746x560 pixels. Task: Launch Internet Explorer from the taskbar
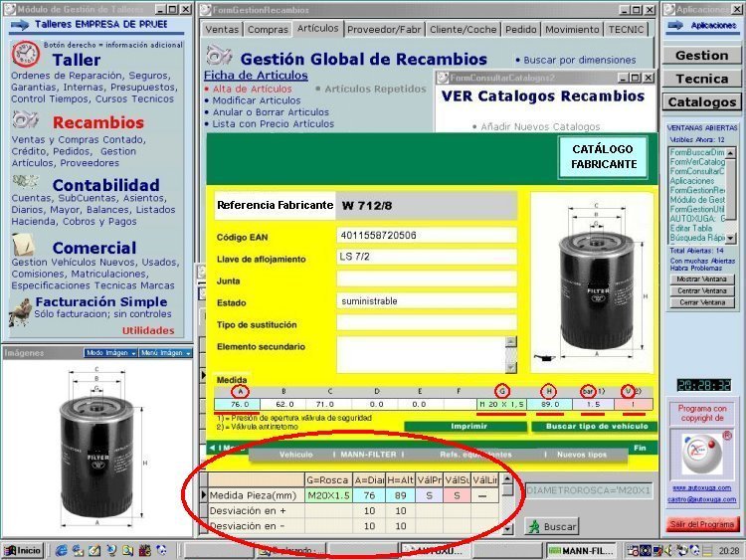coord(62,551)
